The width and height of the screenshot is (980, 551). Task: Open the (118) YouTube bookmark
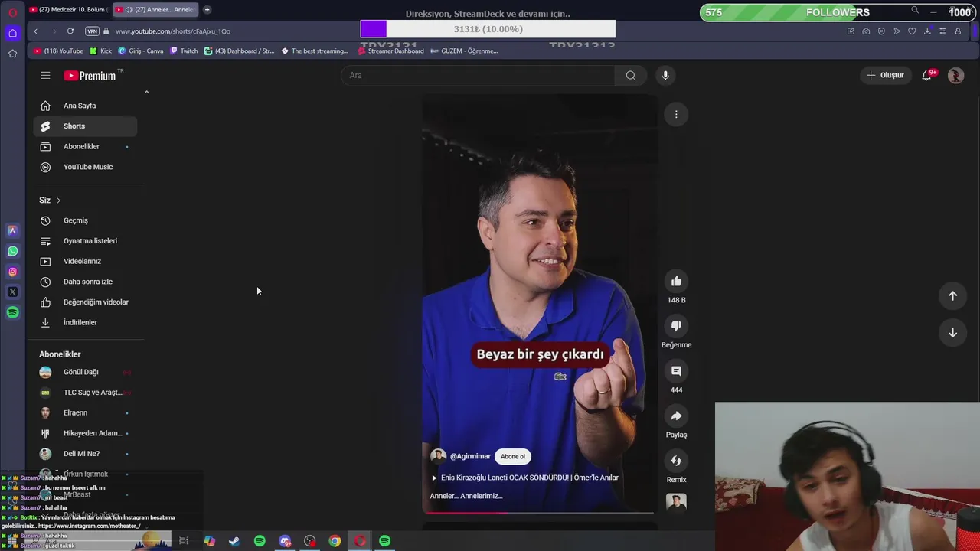click(x=58, y=51)
